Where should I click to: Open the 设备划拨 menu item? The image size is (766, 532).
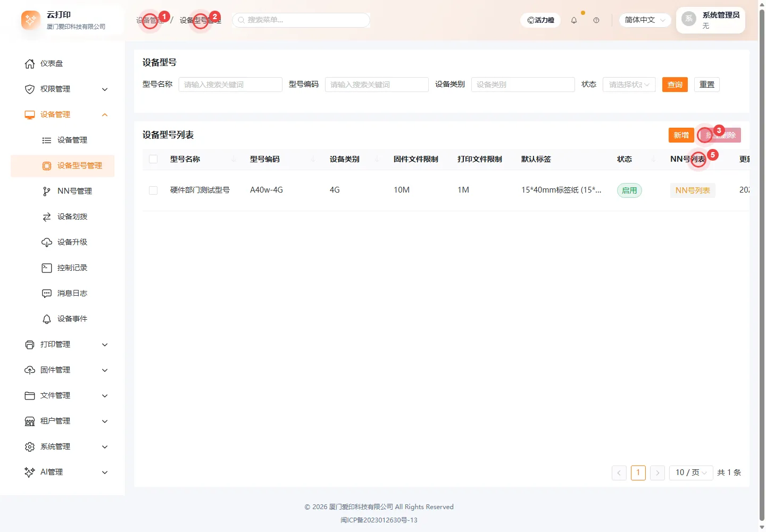click(63, 217)
